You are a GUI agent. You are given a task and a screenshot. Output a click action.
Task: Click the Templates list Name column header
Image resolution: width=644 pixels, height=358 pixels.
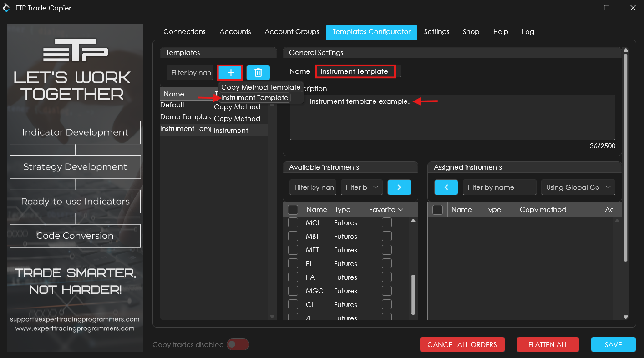(x=185, y=94)
